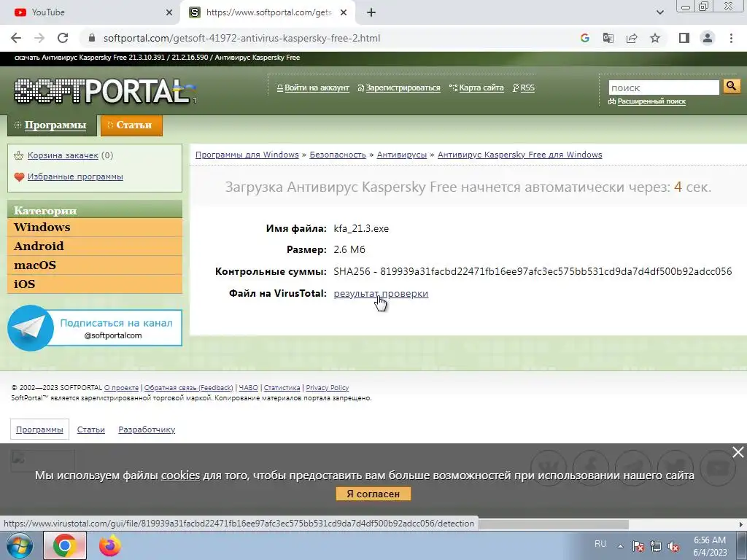
Task: Click Chrome icon in taskbar
Action: [65, 545]
